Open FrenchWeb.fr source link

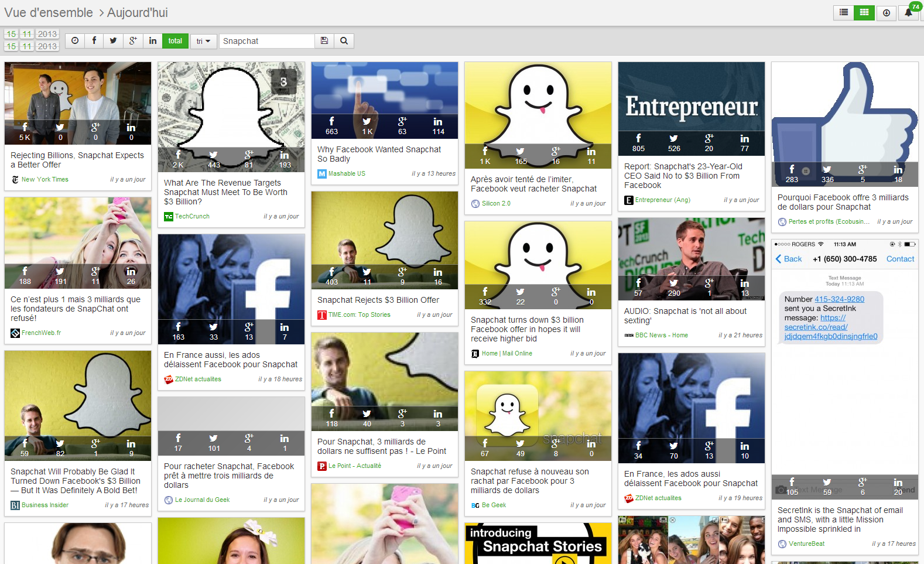(x=41, y=333)
